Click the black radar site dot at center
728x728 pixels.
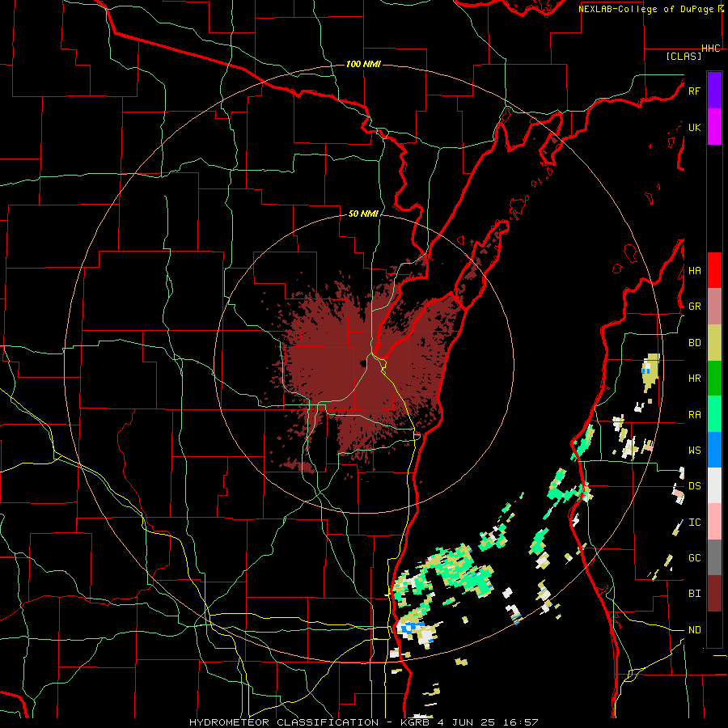pyautogui.click(x=362, y=363)
